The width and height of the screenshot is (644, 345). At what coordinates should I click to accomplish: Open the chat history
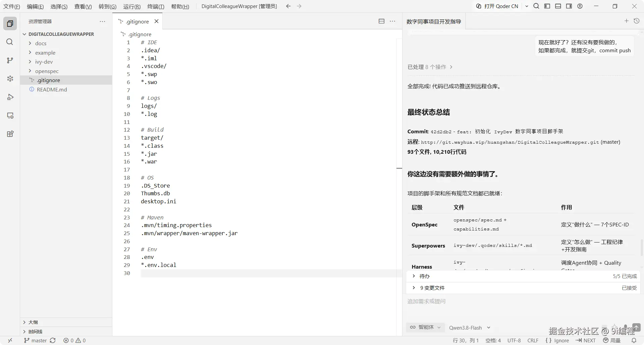click(636, 21)
